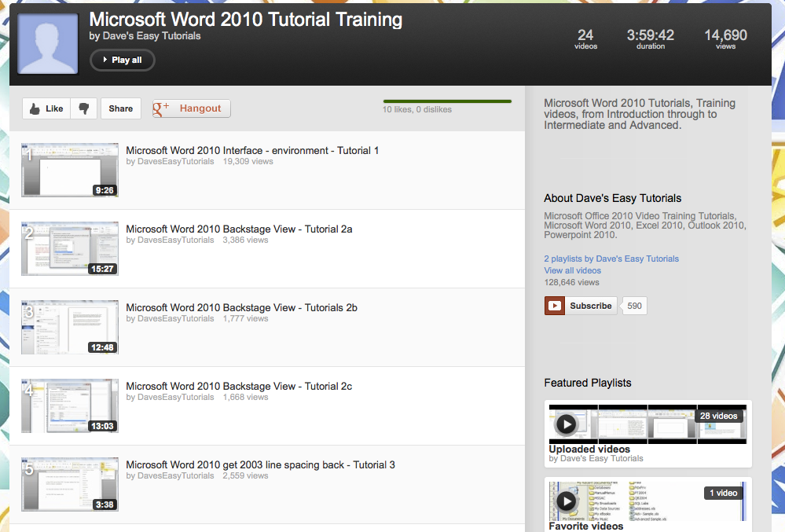This screenshot has width=785, height=532.
Task: Click the green likes ratio bar
Action: coord(447,101)
